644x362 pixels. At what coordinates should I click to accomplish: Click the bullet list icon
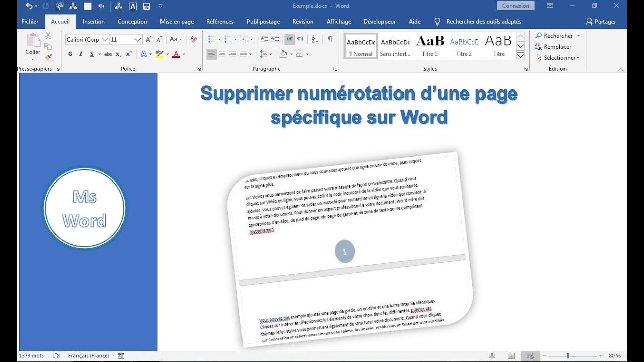pyautogui.click(x=211, y=39)
